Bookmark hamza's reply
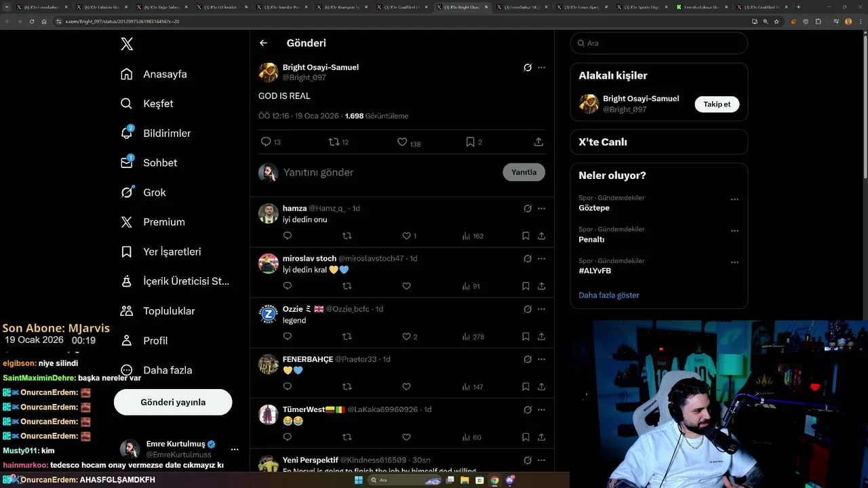This screenshot has width=868, height=488. [526, 236]
